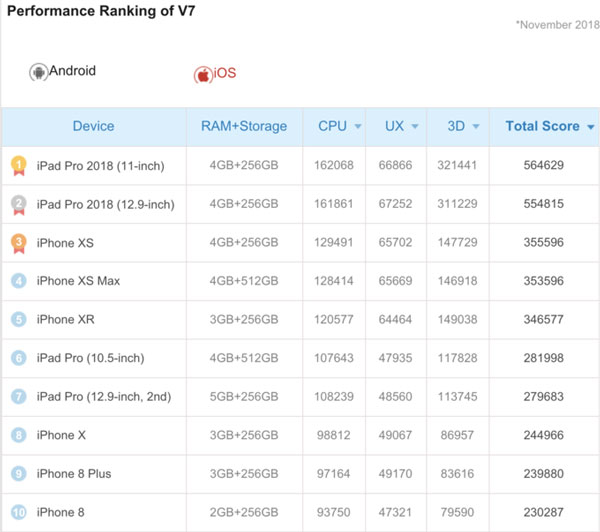The image size is (600, 532).
Task: Click the rank 5 badge icon
Action: tap(19, 320)
